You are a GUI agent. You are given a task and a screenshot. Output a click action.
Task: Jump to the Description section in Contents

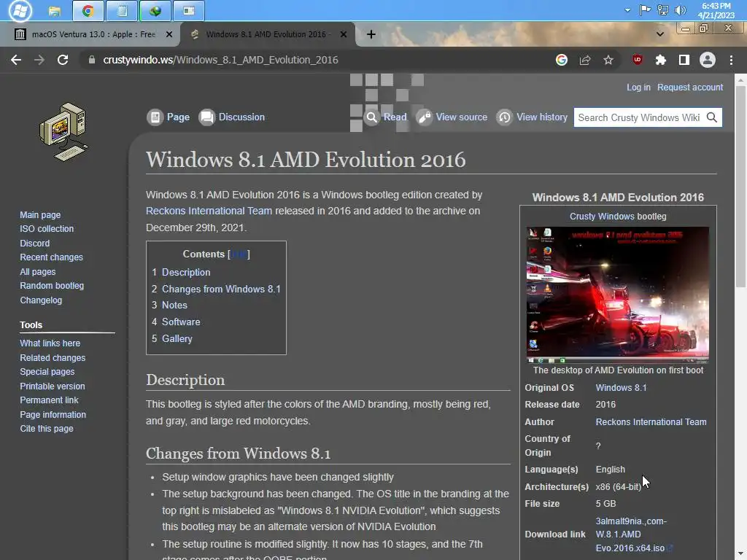pyautogui.click(x=186, y=273)
